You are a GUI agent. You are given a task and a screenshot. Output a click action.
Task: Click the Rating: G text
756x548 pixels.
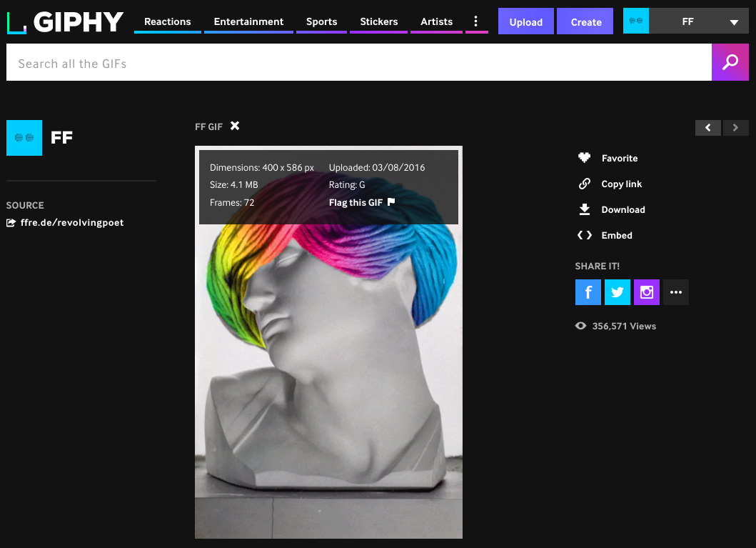(x=347, y=185)
